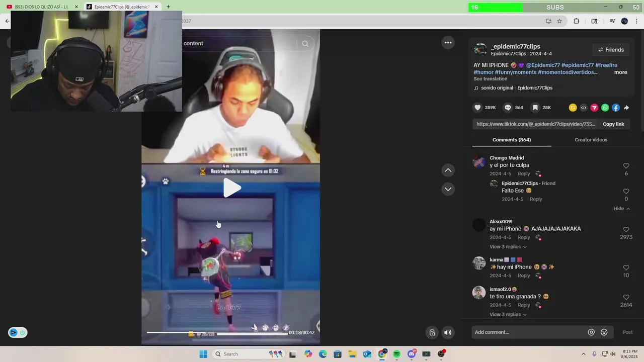This screenshot has width=644, height=362.
Task: Click the search magnifier in content search
Action: pyautogui.click(x=305, y=44)
